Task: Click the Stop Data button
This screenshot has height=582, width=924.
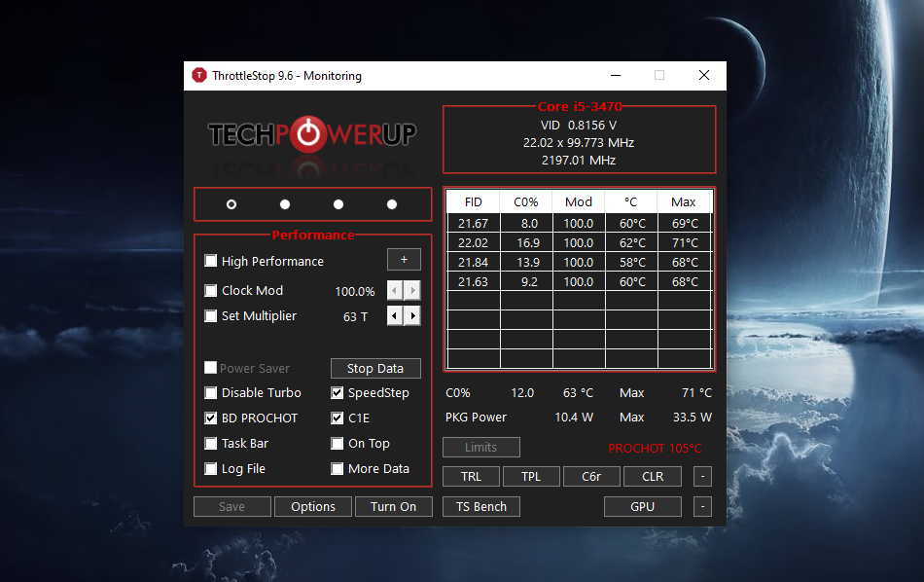Action: (x=375, y=369)
